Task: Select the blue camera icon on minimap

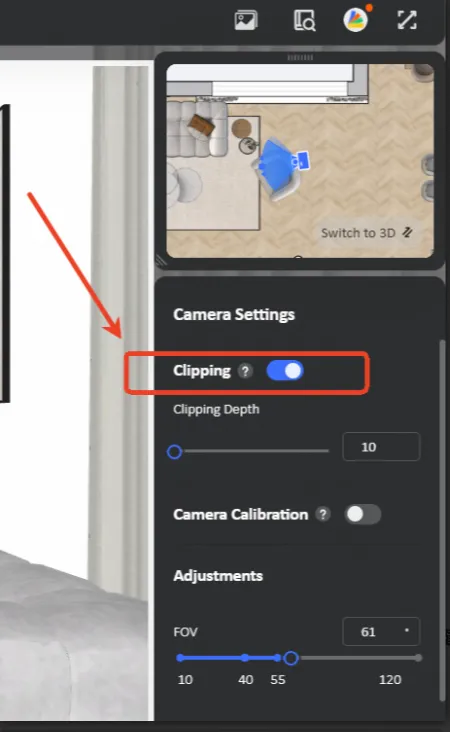Action: (x=301, y=161)
